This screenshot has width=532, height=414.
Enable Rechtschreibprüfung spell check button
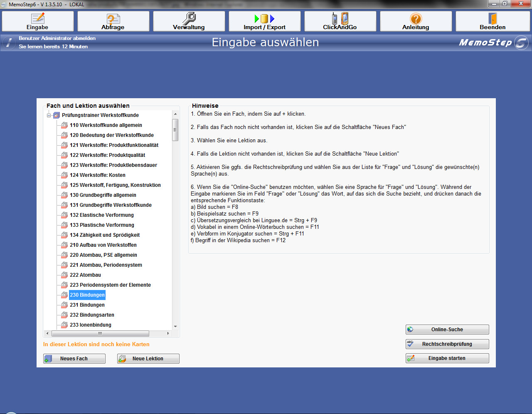click(x=447, y=344)
